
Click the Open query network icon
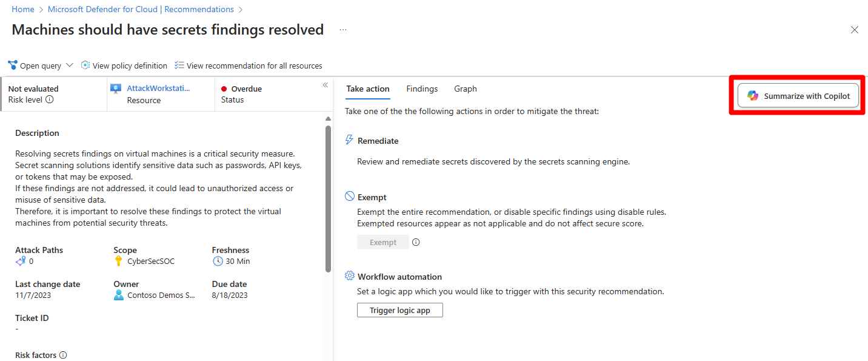point(13,66)
